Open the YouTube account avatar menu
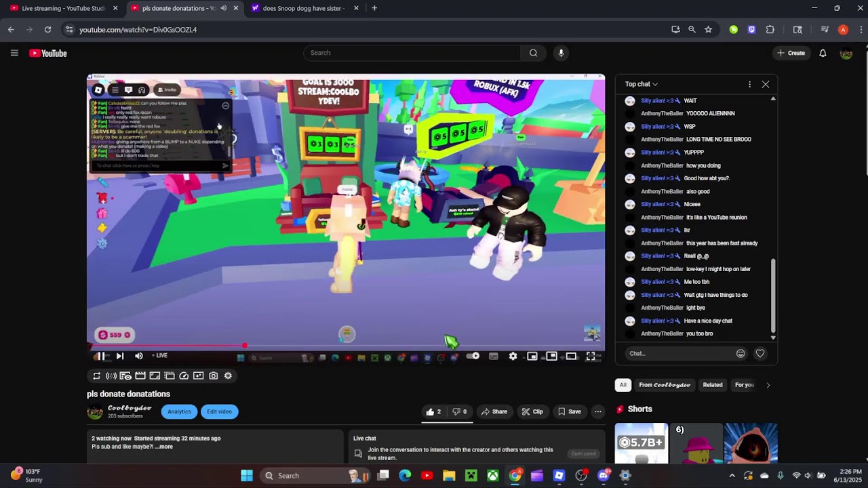 tap(846, 53)
